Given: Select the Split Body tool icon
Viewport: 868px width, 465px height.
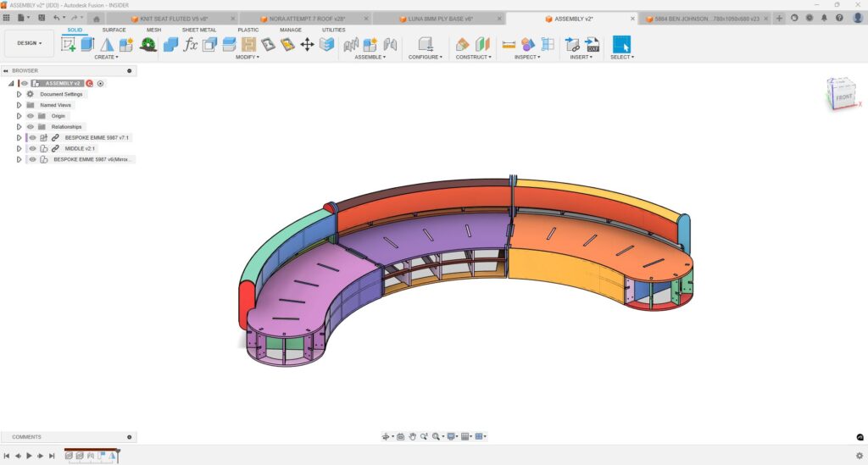Looking at the screenshot, I should [x=326, y=44].
